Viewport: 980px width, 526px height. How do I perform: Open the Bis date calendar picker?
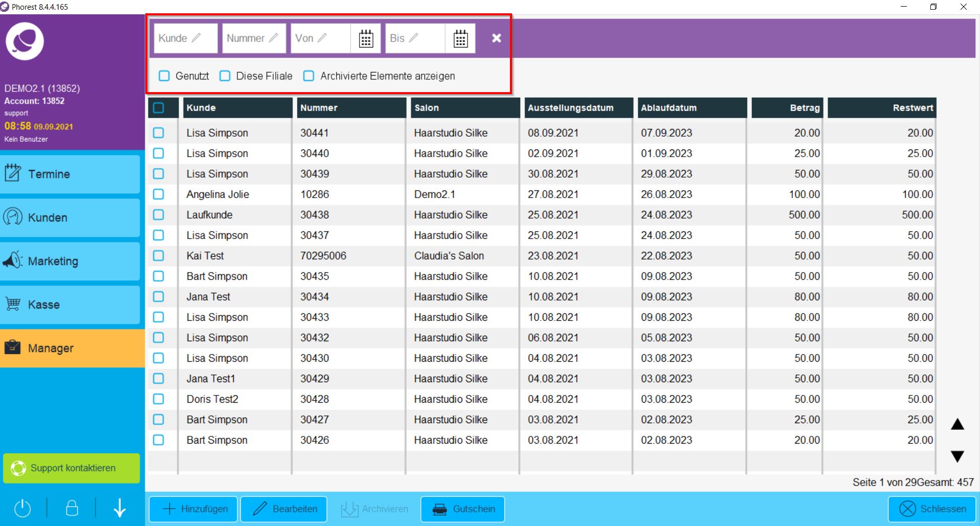tap(460, 38)
